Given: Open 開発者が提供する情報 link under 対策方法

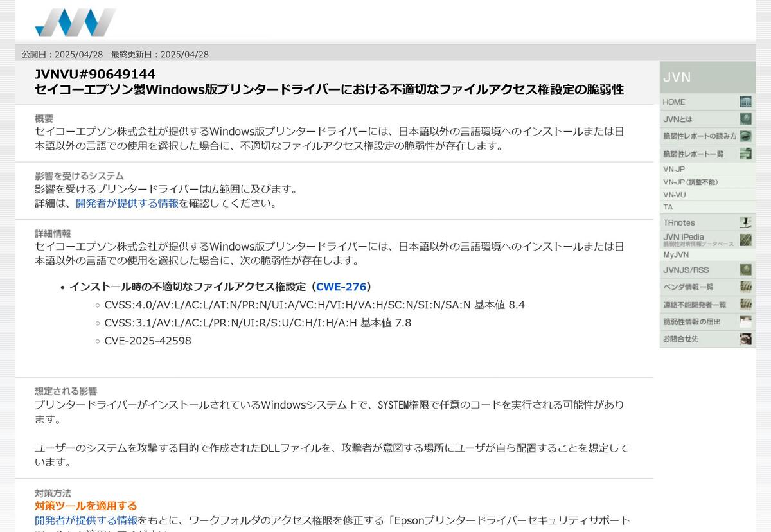Looking at the screenshot, I should (86, 520).
